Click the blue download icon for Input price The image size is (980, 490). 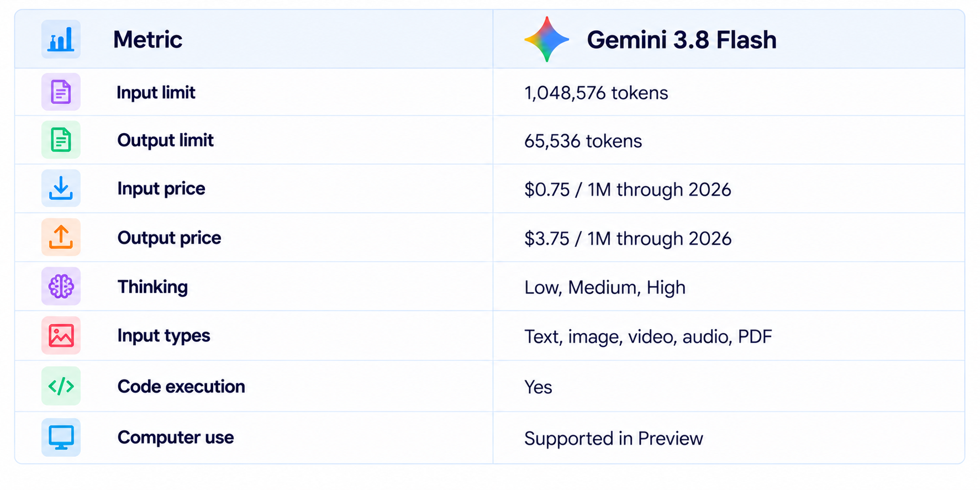(x=61, y=188)
